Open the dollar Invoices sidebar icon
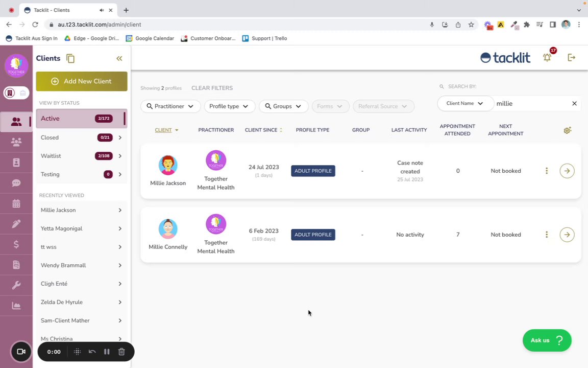Screen dimensions: 588x368 (x=16, y=244)
